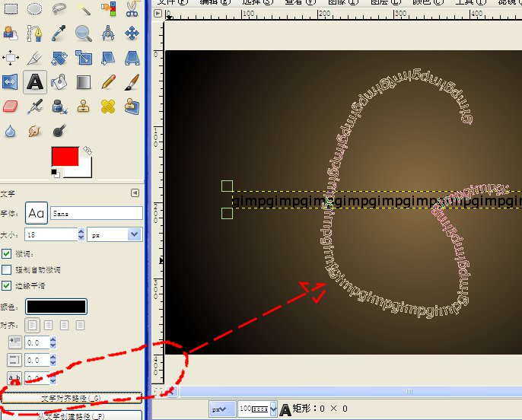Select the Perspective Clone tool

pyautogui.click(x=132, y=107)
